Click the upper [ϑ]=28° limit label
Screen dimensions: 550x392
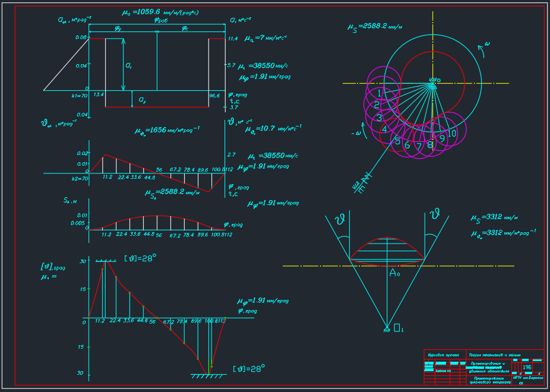tap(140, 258)
